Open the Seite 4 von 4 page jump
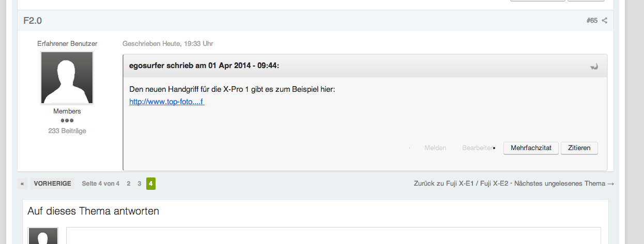 [100, 184]
